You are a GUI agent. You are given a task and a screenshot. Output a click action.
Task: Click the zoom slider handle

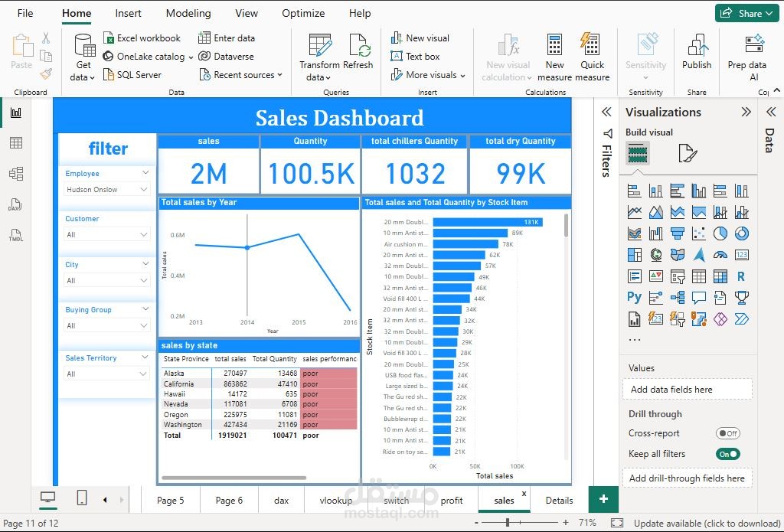point(508,523)
